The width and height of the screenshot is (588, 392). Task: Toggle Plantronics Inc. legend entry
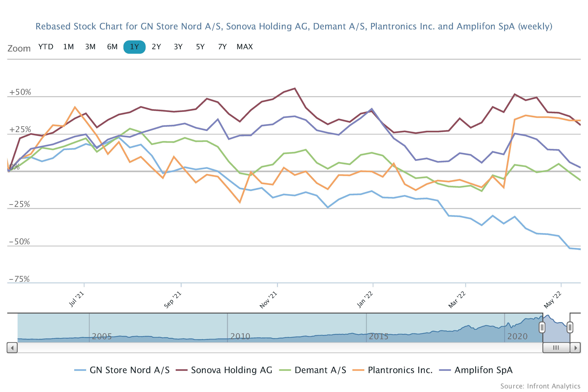point(392,370)
